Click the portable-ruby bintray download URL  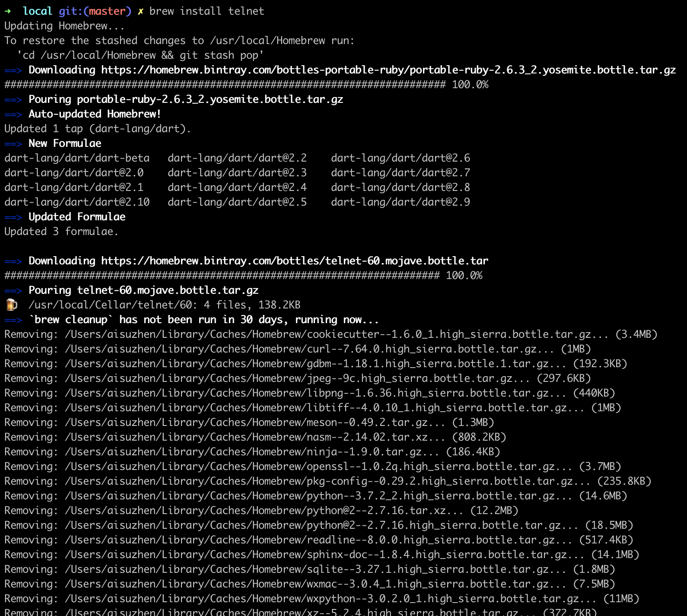click(x=388, y=70)
